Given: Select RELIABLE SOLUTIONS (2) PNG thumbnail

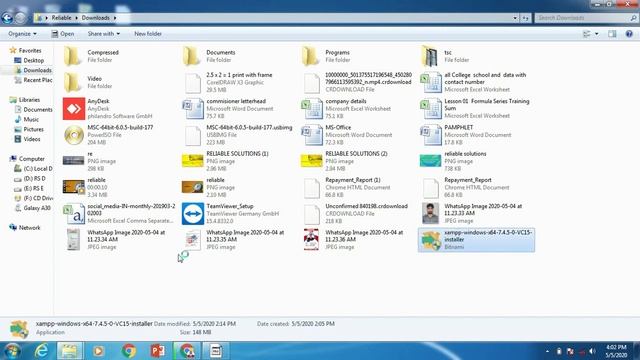Looking at the screenshot, I should pos(312,161).
